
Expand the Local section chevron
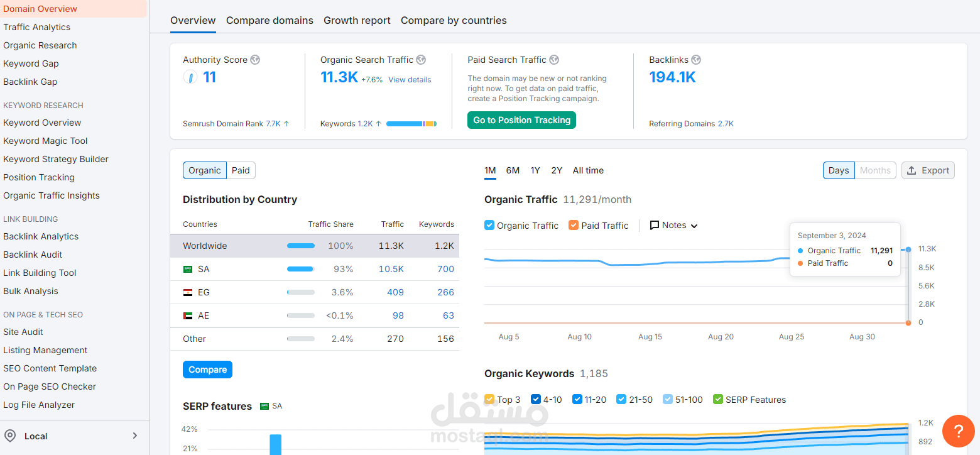[135, 436]
